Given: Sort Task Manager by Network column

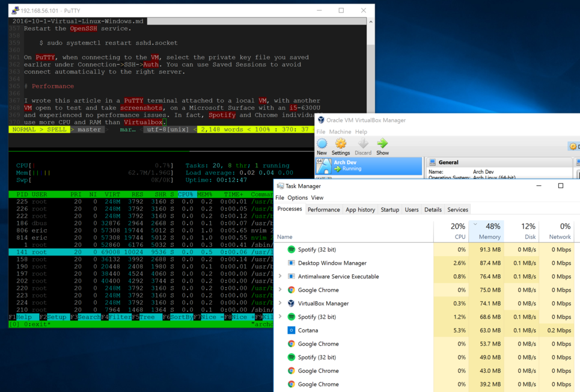Looking at the screenshot, I should pyautogui.click(x=557, y=231).
